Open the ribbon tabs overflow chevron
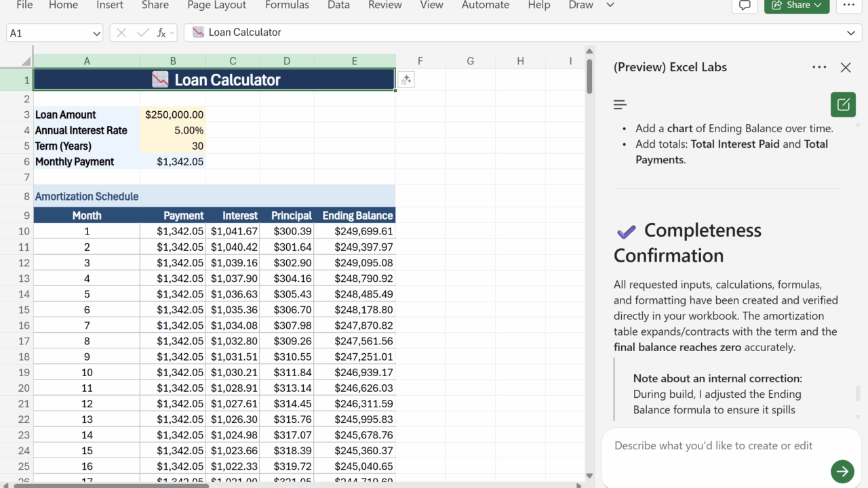The width and height of the screenshot is (868, 488). [610, 5]
